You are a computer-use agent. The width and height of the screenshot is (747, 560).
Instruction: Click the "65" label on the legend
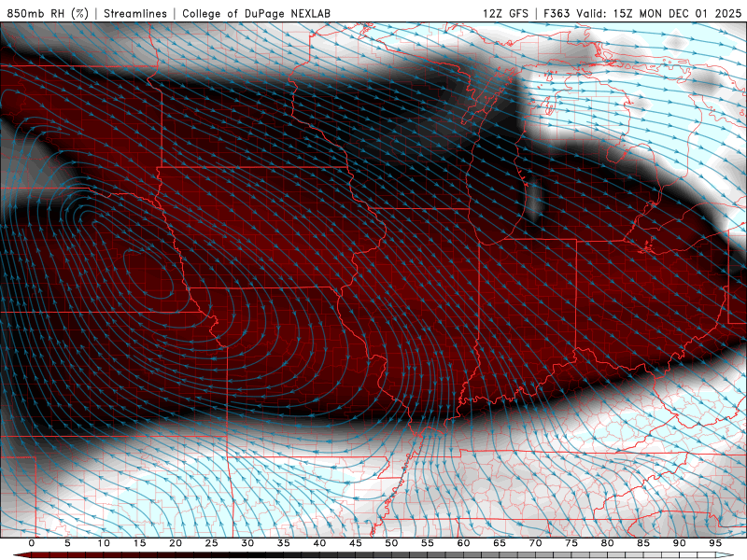tap(500, 543)
